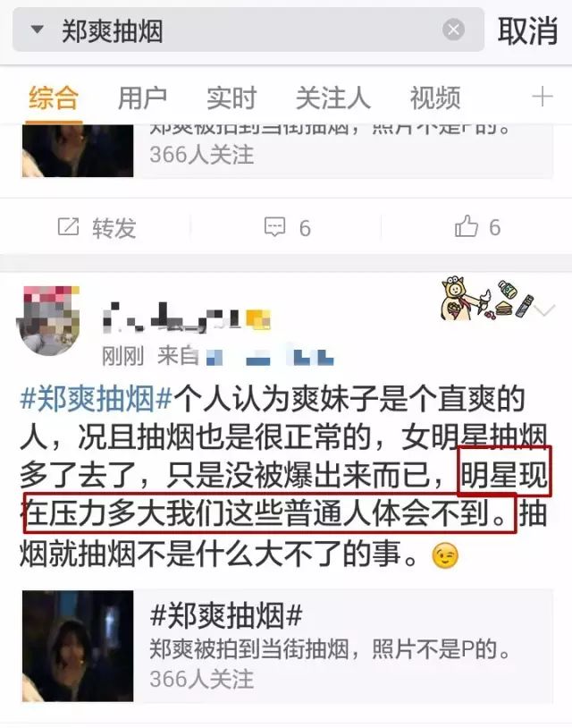Click the search input containing 郑爽抽烟
This screenshot has width=572, height=728.
click(248, 30)
